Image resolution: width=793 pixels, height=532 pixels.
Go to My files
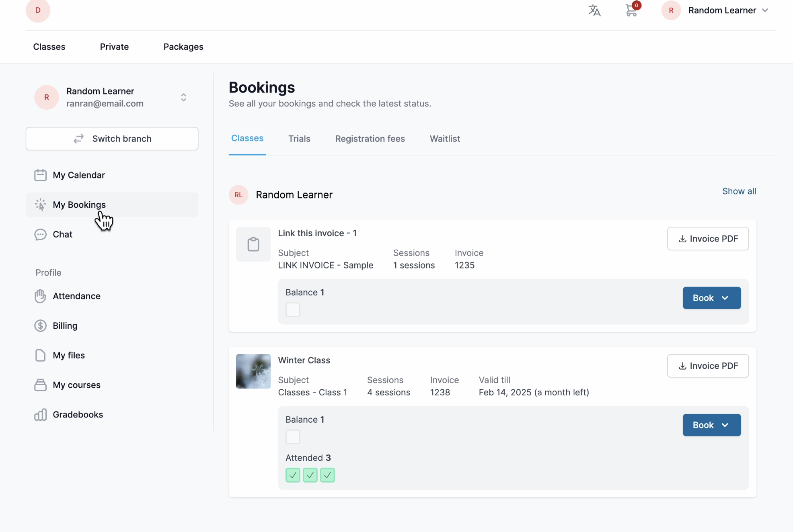68,355
